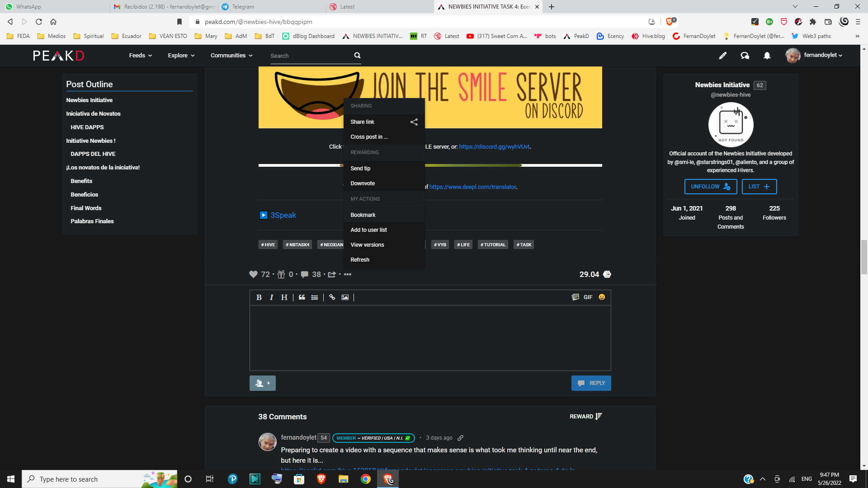Click LIST plus button

(759, 187)
